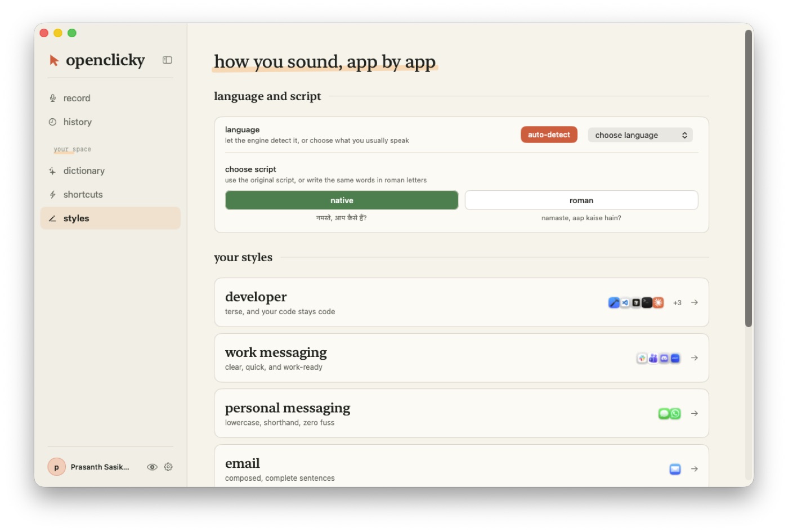788x532 pixels.
Task: Expand work messaging style via arrow
Action: point(695,358)
